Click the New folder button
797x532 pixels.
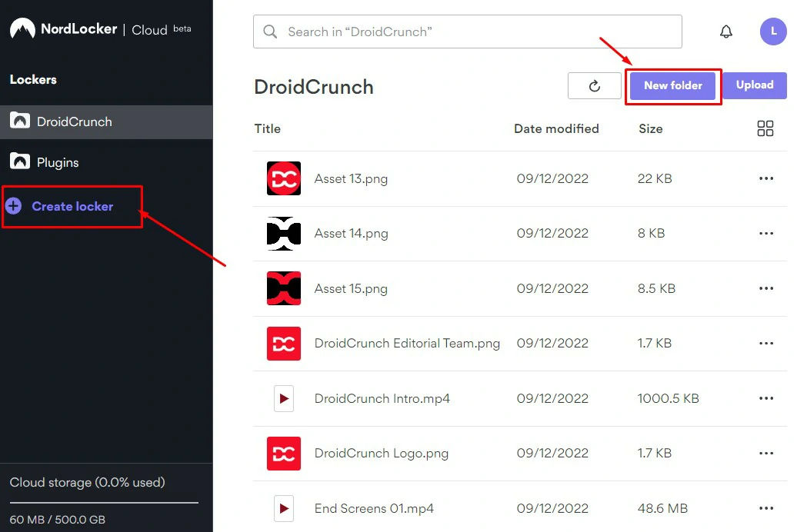[x=672, y=85]
